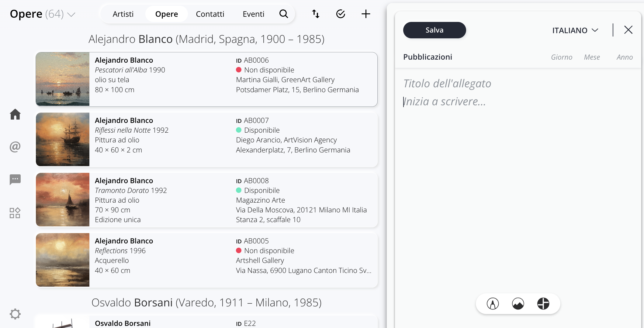Open the home icon in sidebar
Image resolution: width=644 pixels, height=328 pixels.
(x=15, y=114)
